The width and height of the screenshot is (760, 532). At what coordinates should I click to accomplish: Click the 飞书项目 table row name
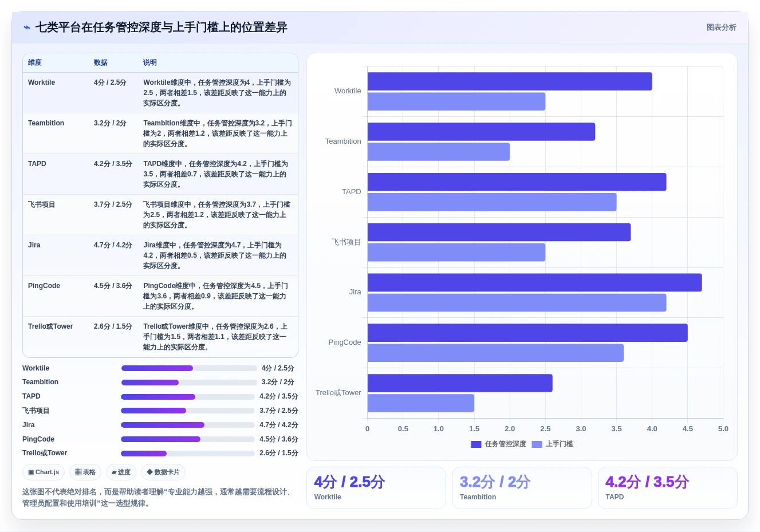(42, 204)
